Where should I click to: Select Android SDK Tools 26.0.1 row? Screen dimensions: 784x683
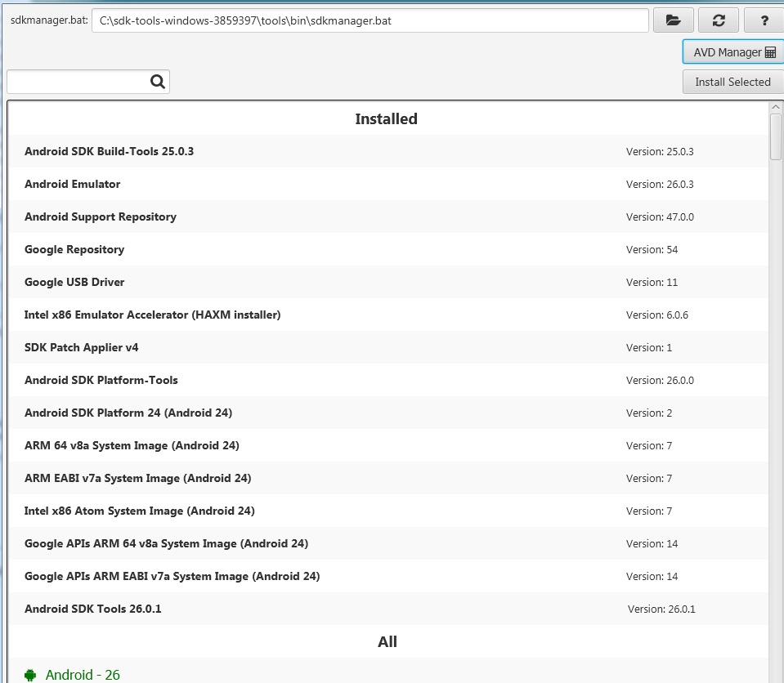(x=388, y=609)
